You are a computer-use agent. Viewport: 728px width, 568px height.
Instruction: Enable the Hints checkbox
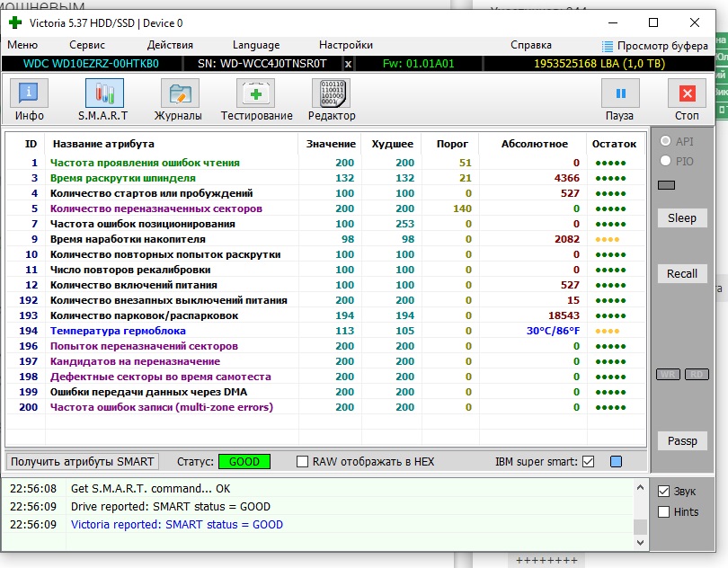click(x=664, y=512)
